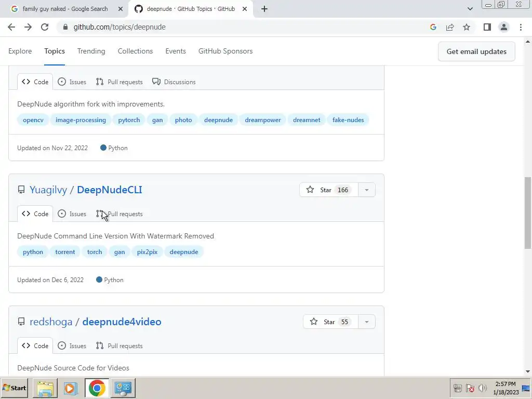Go to GitHub Sponsors

click(225, 51)
